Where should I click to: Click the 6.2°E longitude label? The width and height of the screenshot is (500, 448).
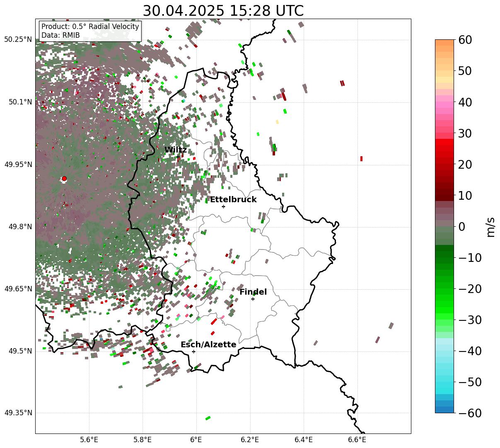(250, 440)
